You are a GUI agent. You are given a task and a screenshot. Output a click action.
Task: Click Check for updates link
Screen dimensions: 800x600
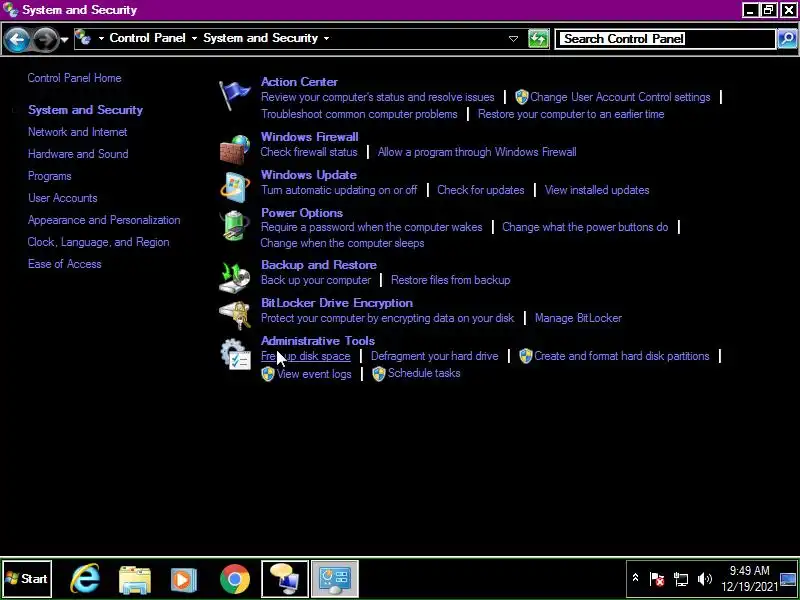tap(481, 190)
